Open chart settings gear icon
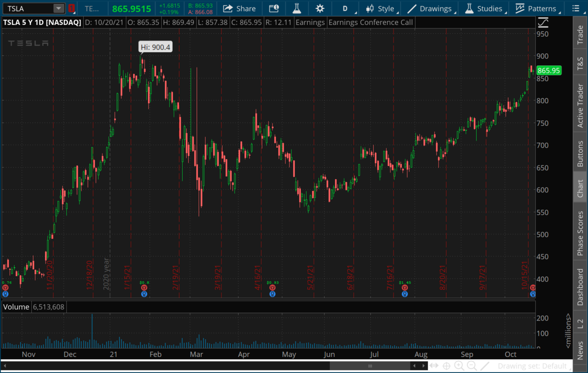Screen dimensions: 588x373 click(320, 8)
